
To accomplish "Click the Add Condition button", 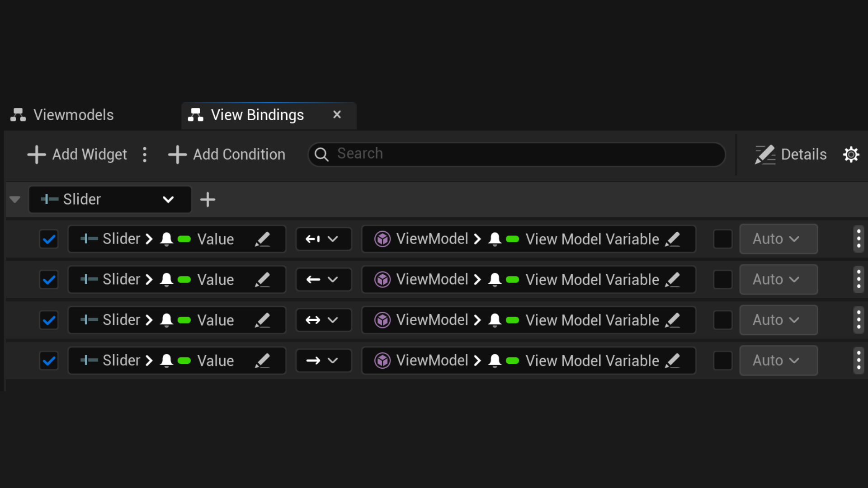I will 227,155.
